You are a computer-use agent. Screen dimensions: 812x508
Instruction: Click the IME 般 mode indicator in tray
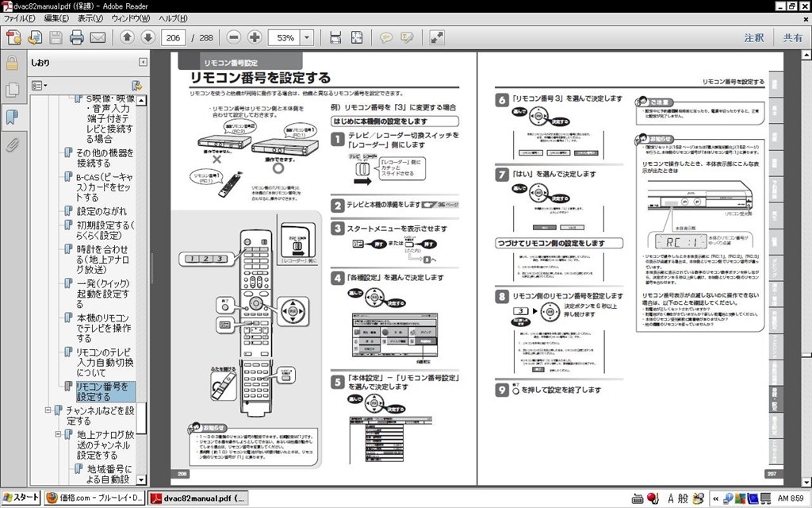[x=683, y=498]
